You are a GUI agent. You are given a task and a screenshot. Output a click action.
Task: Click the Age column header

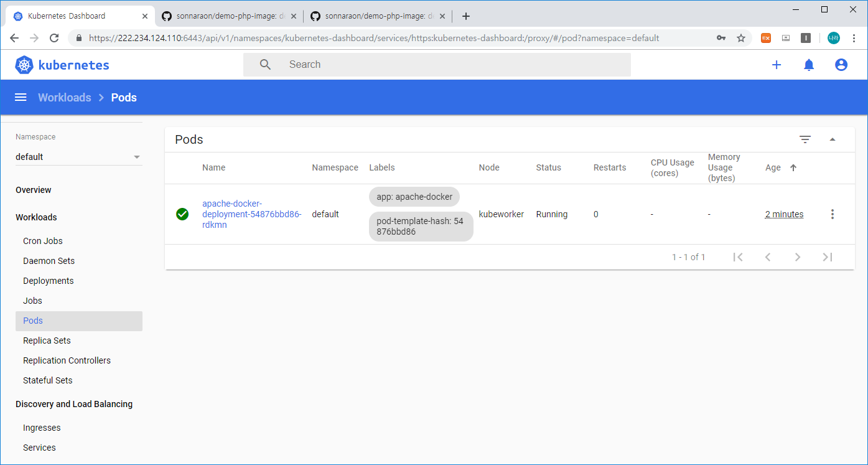(x=773, y=167)
